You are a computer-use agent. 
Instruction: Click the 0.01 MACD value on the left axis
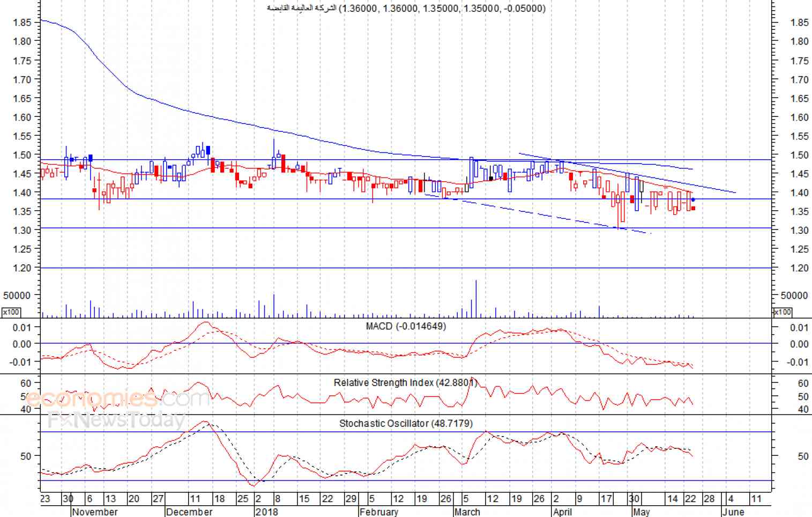click(23, 327)
